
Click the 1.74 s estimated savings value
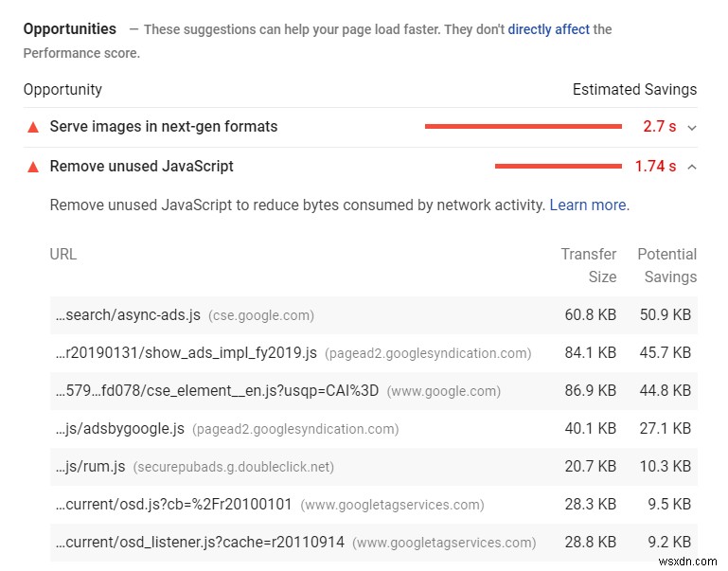coord(655,167)
